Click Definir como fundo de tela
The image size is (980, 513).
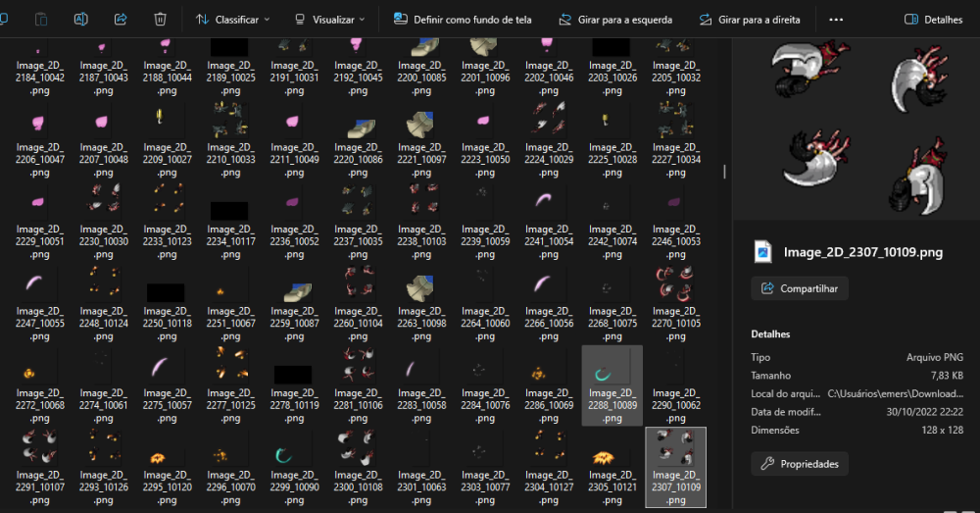coord(461,19)
